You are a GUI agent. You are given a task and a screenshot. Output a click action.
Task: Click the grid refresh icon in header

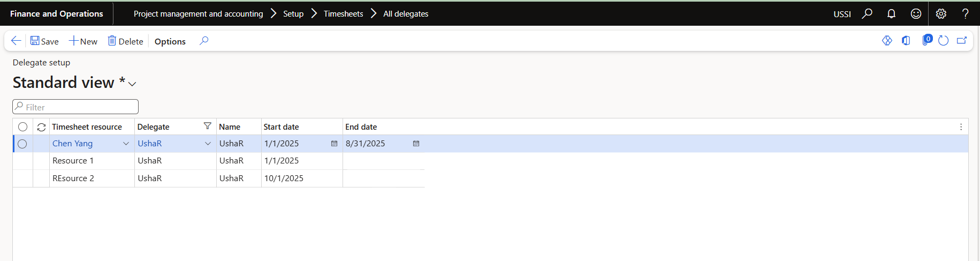[41, 127]
